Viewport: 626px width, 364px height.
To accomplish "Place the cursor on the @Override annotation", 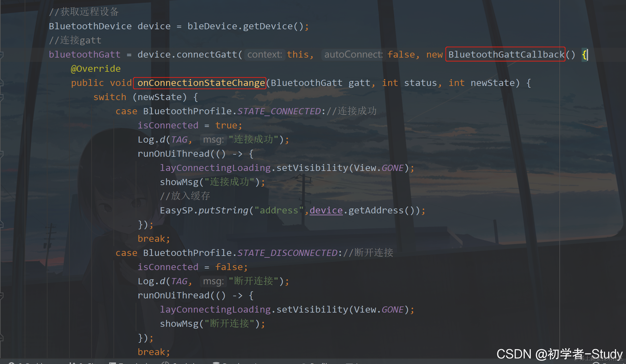I will [96, 69].
